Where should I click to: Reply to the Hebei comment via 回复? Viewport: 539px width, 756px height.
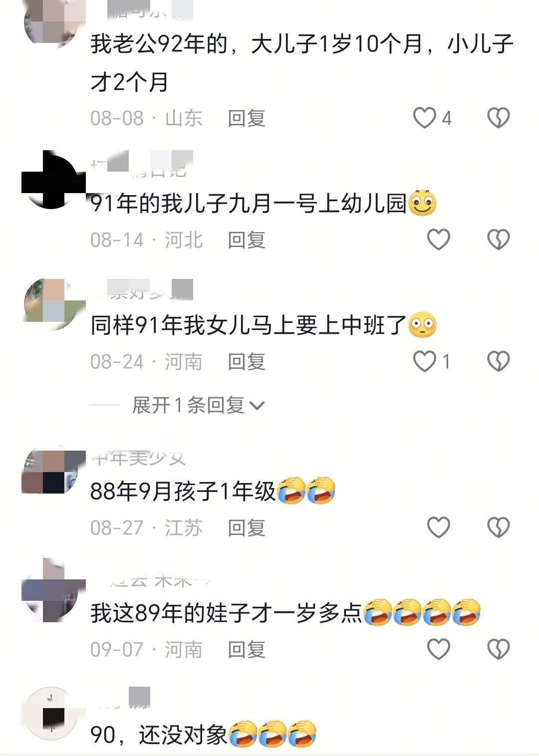[x=247, y=240]
